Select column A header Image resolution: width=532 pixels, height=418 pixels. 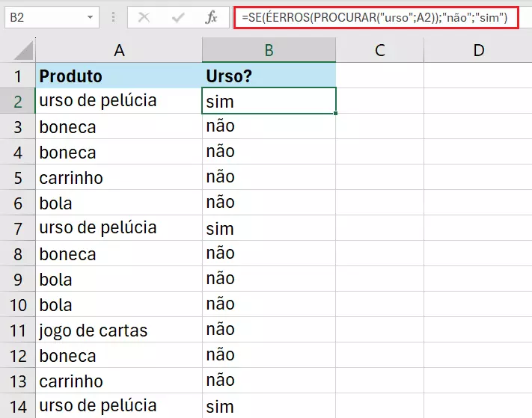(118, 50)
